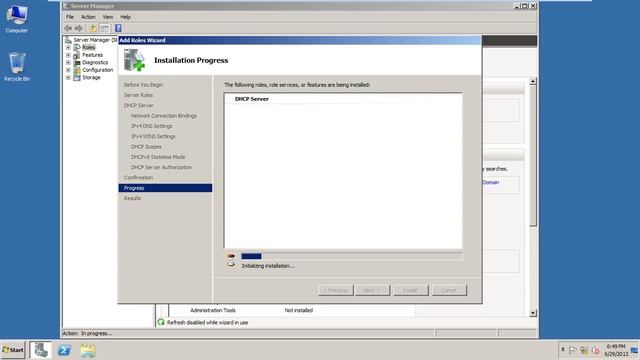
Task: Open the Computer desktop icon
Action: pyautogui.click(x=17, y=19)
